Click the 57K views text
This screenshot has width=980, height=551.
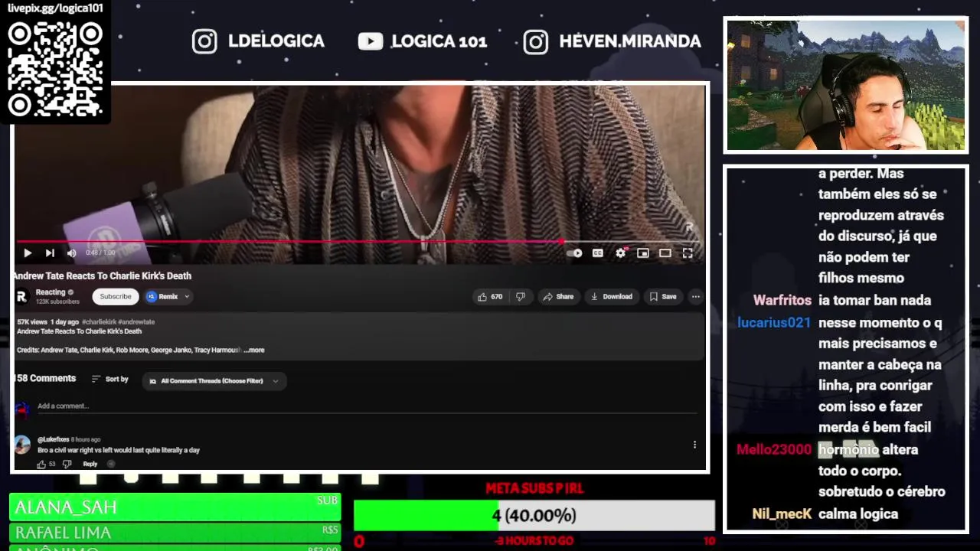[x=32, y=322]
